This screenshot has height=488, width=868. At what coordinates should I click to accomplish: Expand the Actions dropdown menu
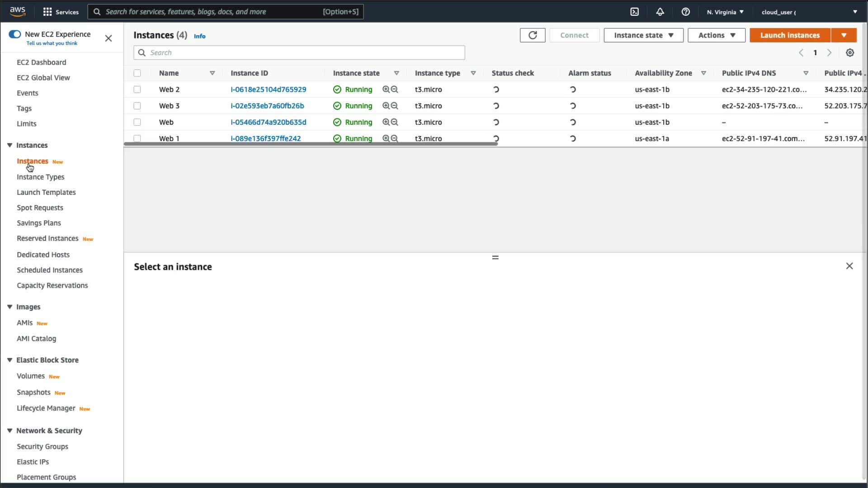(x=716, y=35)
